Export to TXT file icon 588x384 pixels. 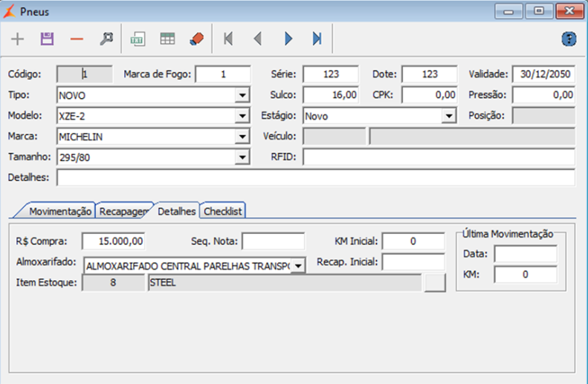pyautogui.click(x=138, y=39)
